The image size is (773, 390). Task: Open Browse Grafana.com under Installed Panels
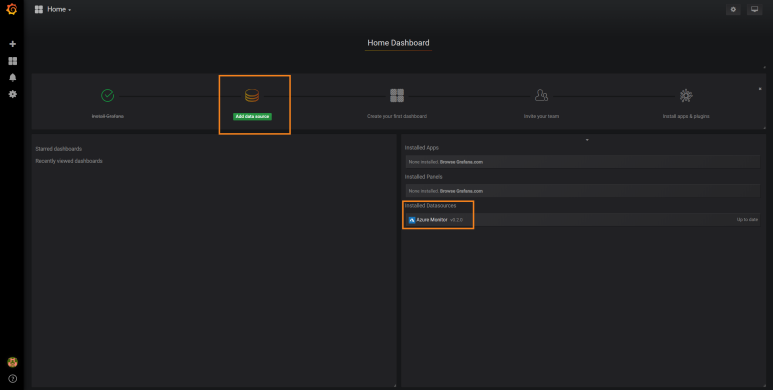coord(461,191)
